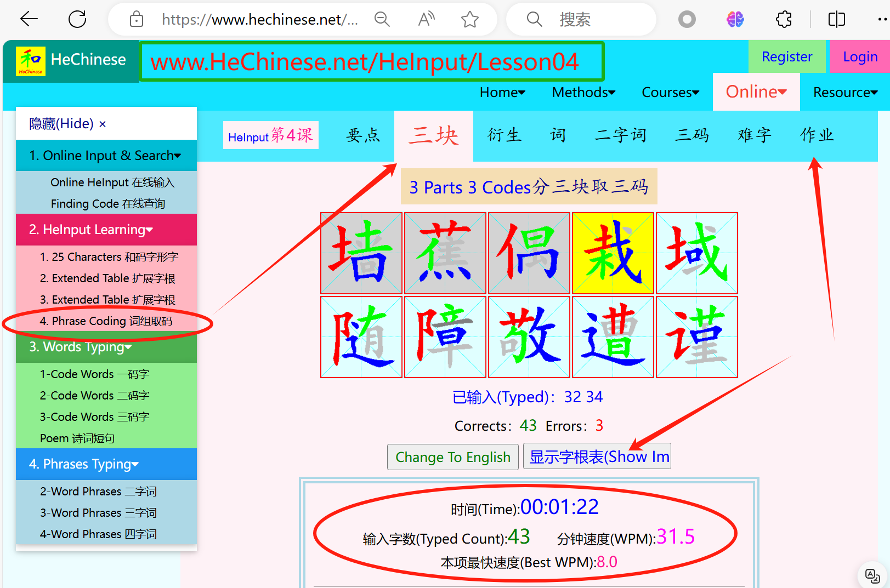Click the 域 character tile
Image resolution: width=890 pixels, height=588 pixels.
click(697, 253)
